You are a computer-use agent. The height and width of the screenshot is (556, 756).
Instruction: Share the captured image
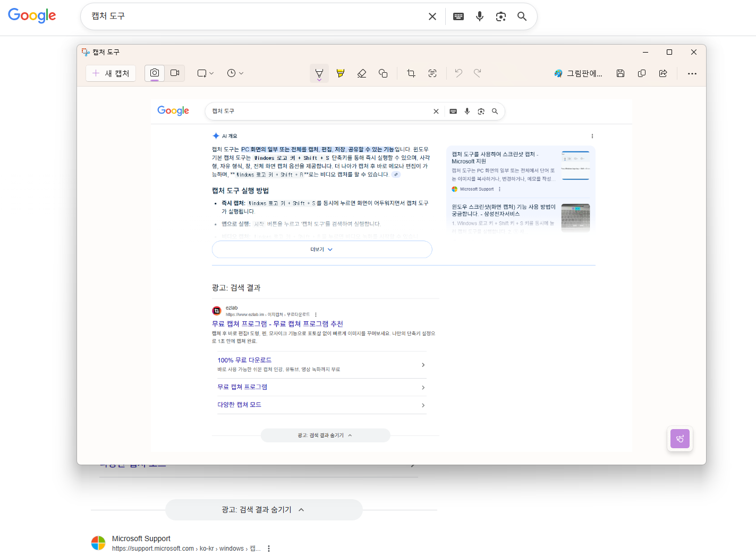click(663, 73)
